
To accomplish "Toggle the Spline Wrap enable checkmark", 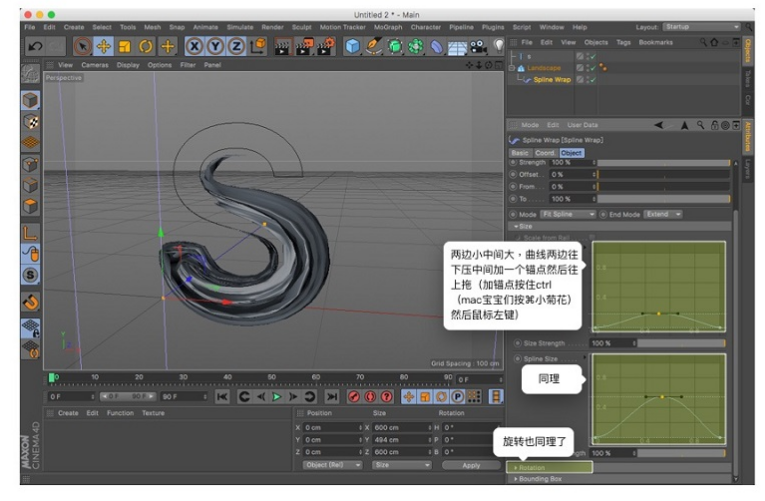I will click(x=593, y=79).
